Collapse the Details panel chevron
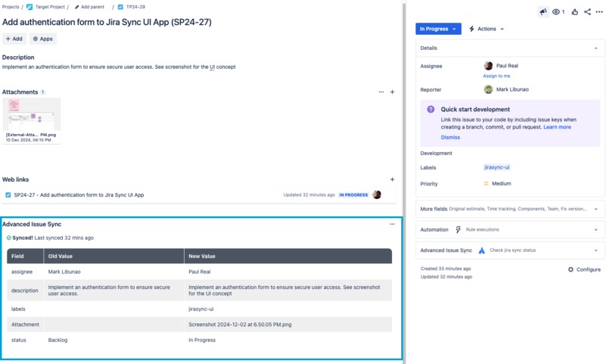Viewport: 610px width, 364px height. click(596, 48)
